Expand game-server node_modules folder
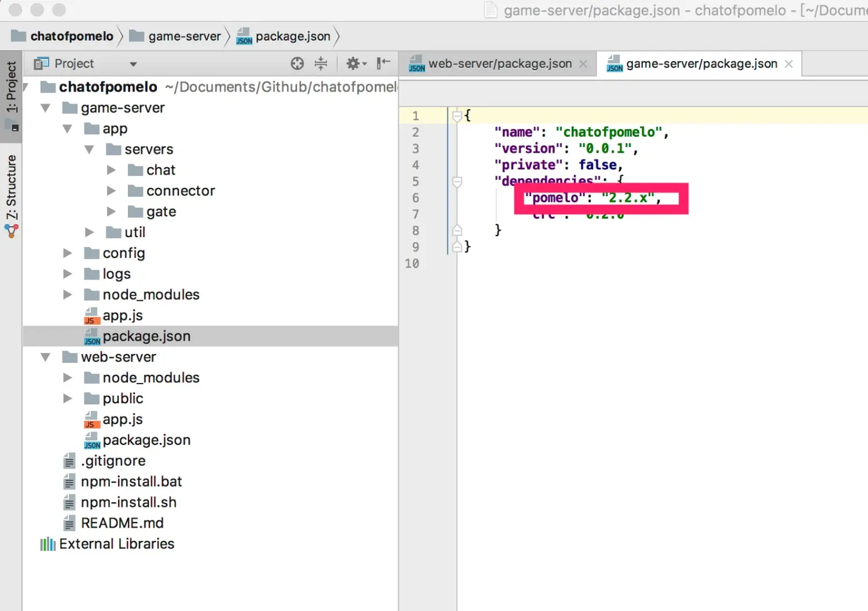The height and width of the screenshot is (611, 868). 68,295
